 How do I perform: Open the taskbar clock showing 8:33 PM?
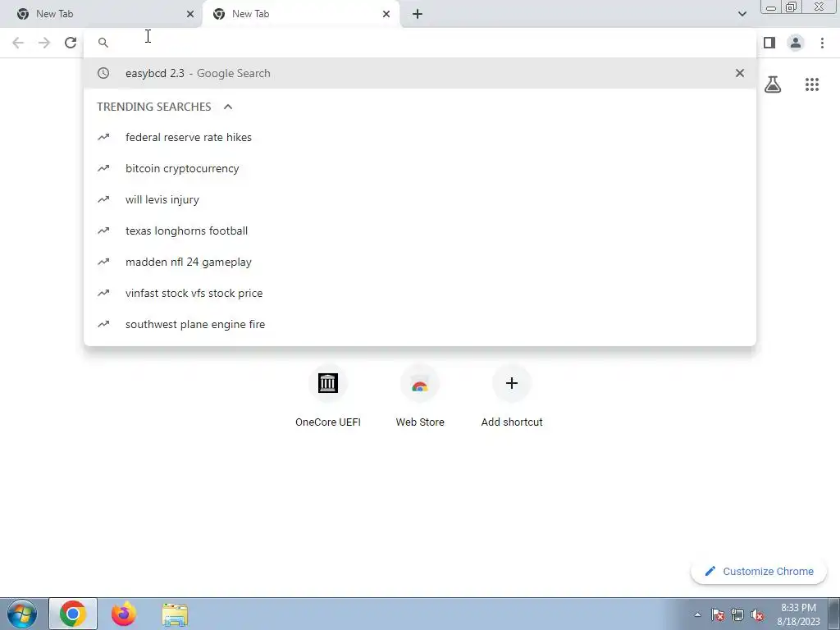(x=798, y=614)
